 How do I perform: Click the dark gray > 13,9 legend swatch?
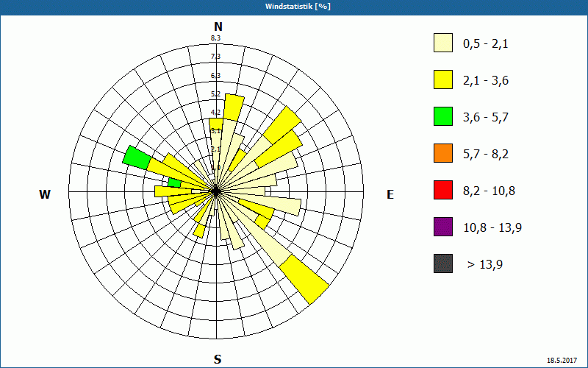[x=443, y=263]
